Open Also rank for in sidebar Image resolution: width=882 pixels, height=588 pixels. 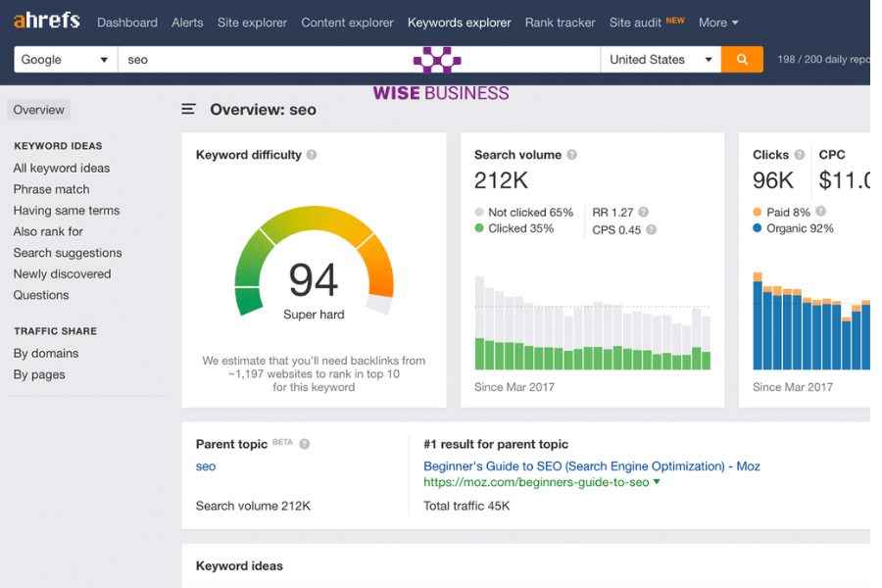point(48,232)
